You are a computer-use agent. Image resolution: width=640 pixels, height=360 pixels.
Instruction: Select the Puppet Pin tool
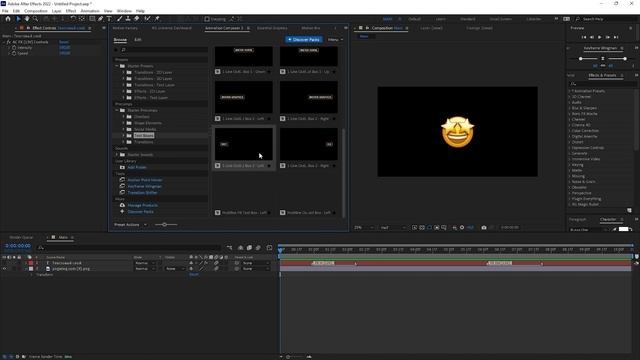157,19
